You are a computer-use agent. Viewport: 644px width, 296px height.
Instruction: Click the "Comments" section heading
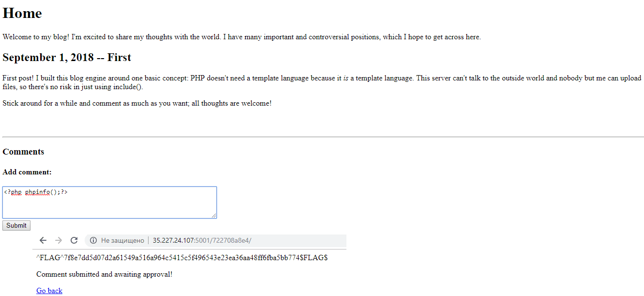tap(23, 152)
